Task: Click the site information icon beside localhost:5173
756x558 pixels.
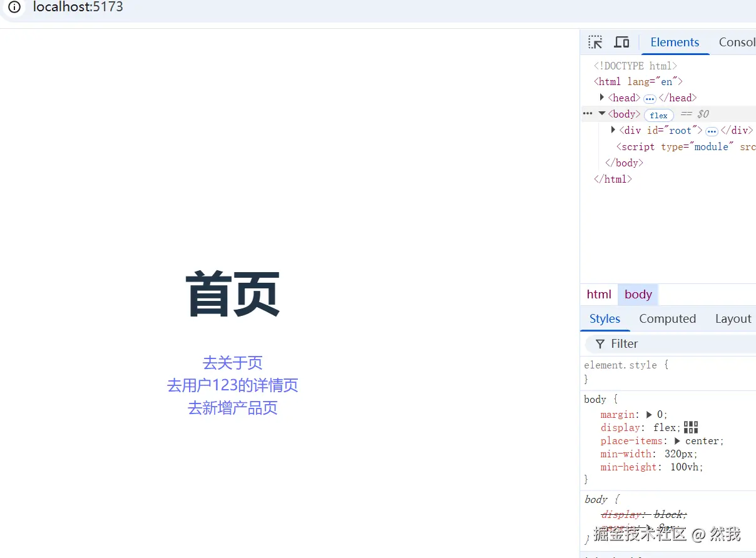Action: [14, 8]
